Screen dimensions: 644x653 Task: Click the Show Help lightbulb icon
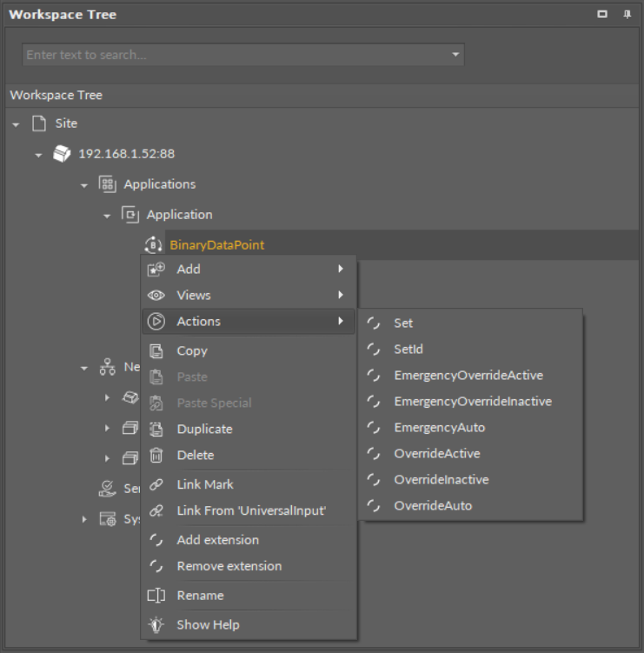tap(156, 625)
